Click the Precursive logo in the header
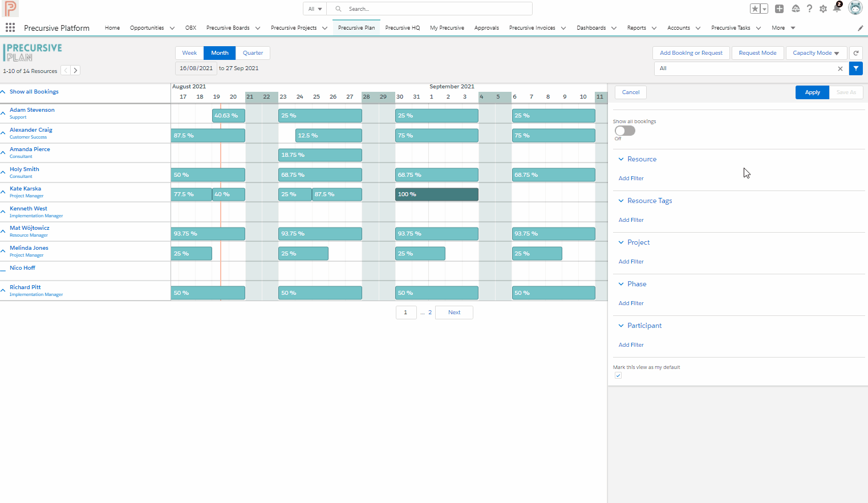Image resolution: width=868 pixels, height=503 pixels. [11, 9]
